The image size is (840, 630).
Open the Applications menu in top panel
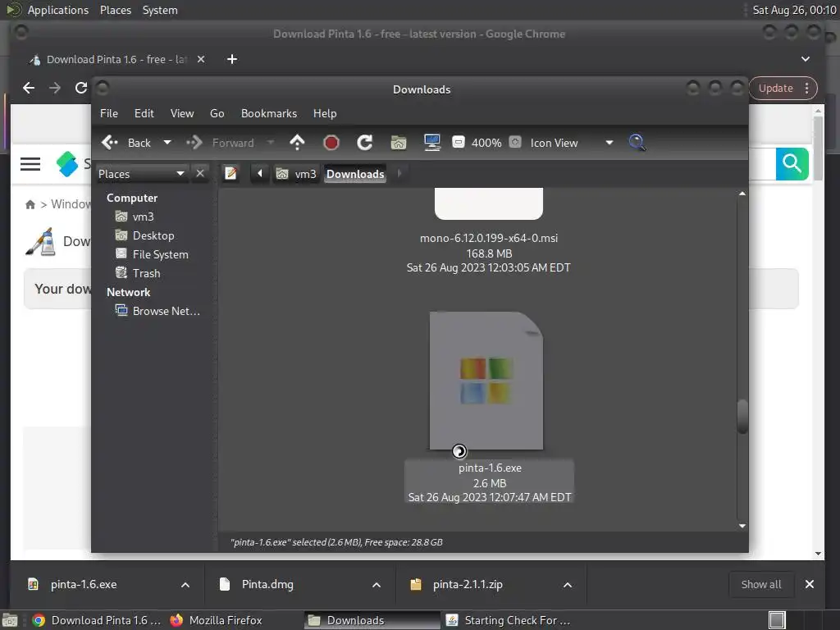pyautogui.click(x=58, y=10)
